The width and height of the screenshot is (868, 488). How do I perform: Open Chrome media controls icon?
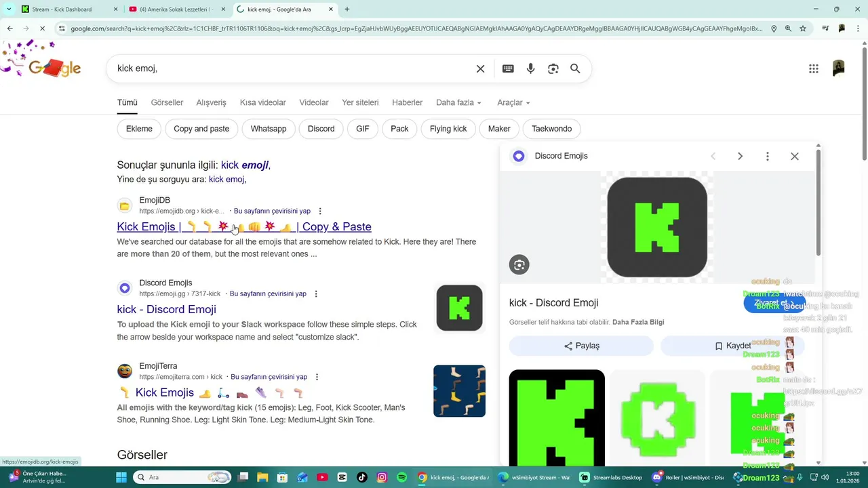coord(825,28)
